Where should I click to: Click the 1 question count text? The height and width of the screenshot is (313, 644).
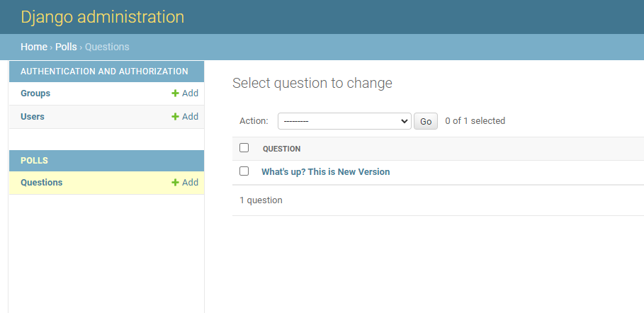pyautogui.click(x=261, y=200)
